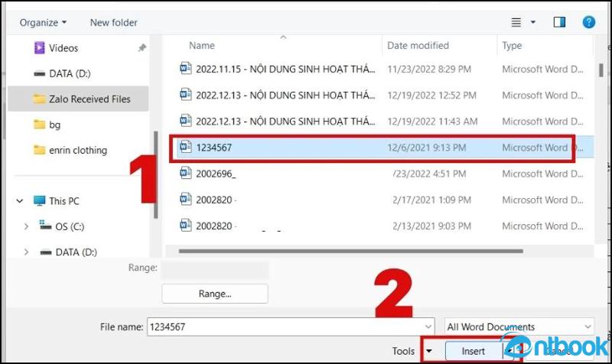612x364 pixels.
Task: Select the 2022.11.15 - NỘI DUNG SINH HOẠT file
Action: 285,69
